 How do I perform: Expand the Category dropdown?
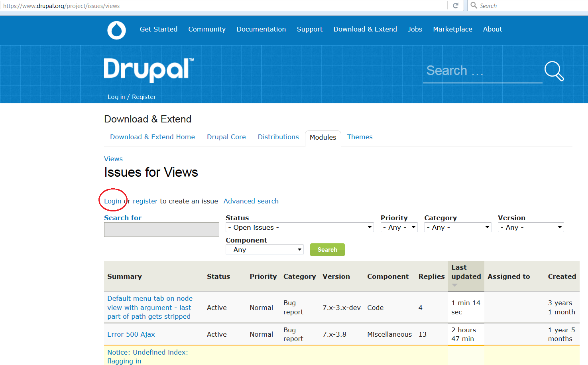coord(458,227)
